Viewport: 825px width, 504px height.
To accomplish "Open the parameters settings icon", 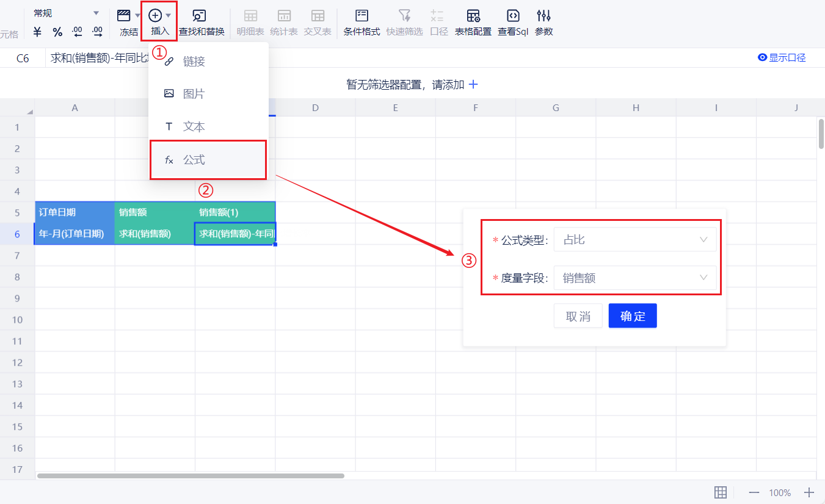I will coord(543,23).
